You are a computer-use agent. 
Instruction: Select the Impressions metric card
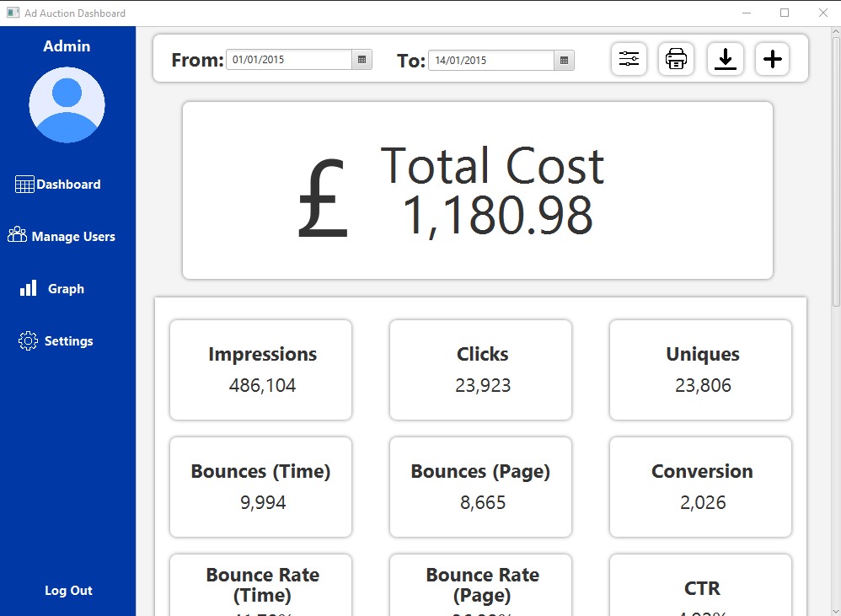[x=261, y=370]
